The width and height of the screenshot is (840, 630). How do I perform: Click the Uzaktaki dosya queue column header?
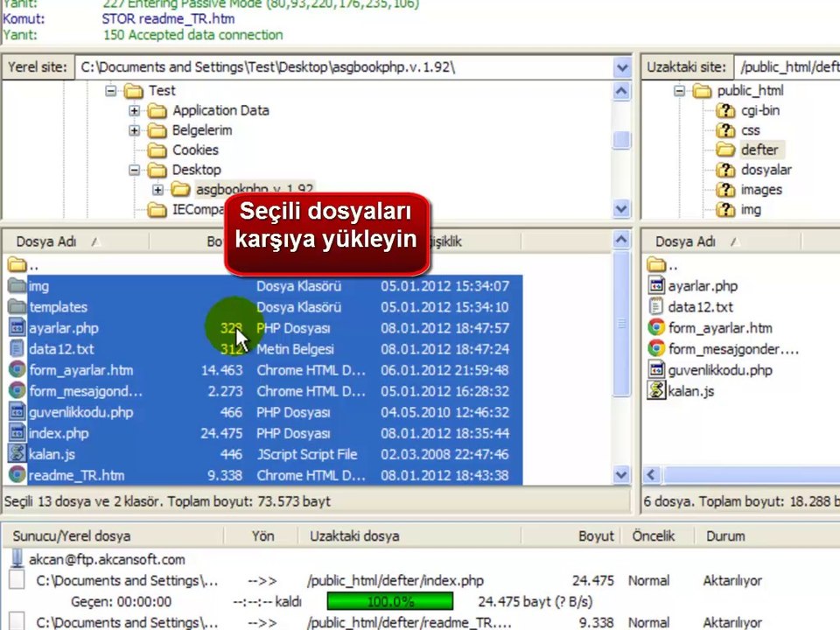tap(409, 535)
